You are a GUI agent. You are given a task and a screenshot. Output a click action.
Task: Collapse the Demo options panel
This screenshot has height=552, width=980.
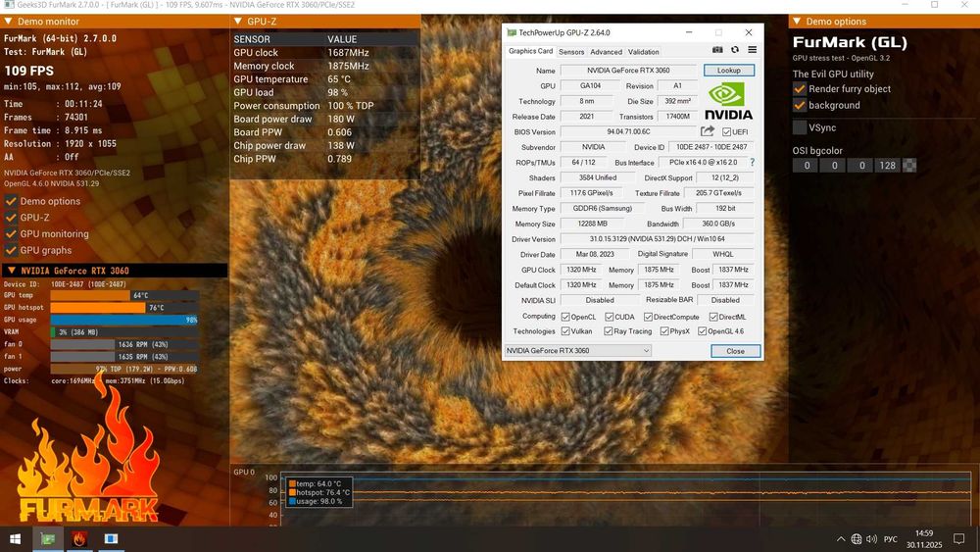(797, 22)
